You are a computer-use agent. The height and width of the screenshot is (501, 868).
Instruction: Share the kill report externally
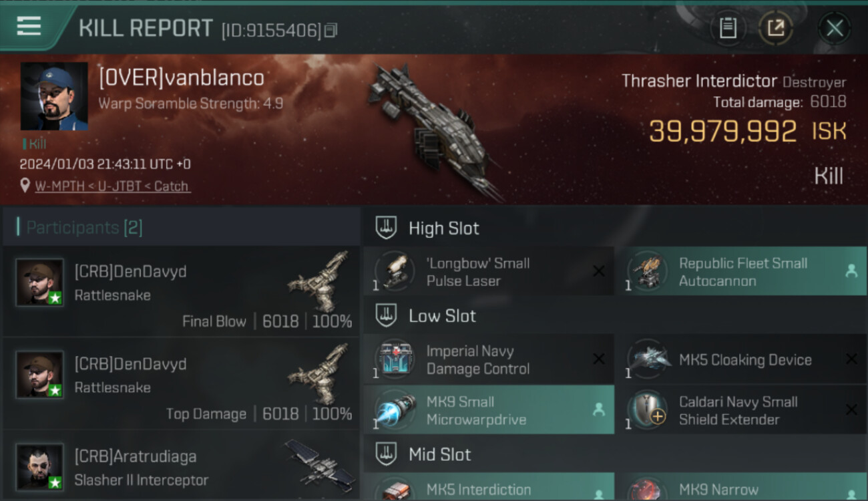coord(775,28)
